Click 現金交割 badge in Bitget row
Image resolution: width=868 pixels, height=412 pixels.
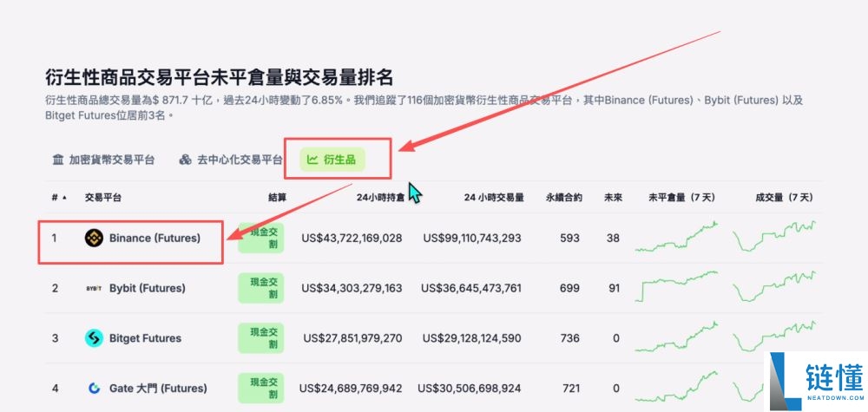point(260,338)
